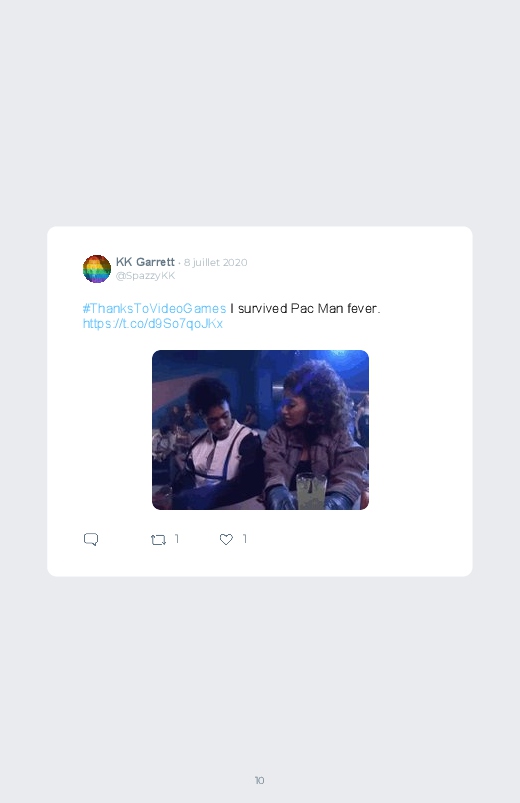
Task: Open KK Garrett's rainbow profile avatar
Action: point(97,268)
